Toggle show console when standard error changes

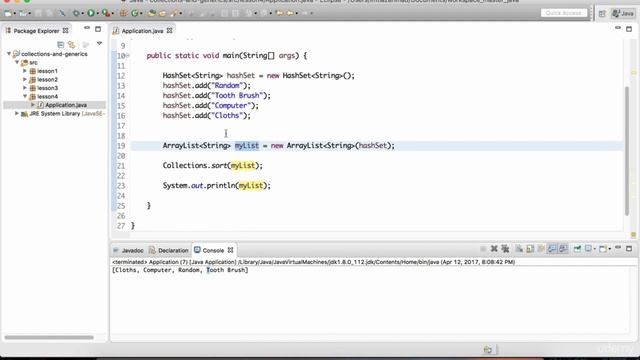[563, 249]
